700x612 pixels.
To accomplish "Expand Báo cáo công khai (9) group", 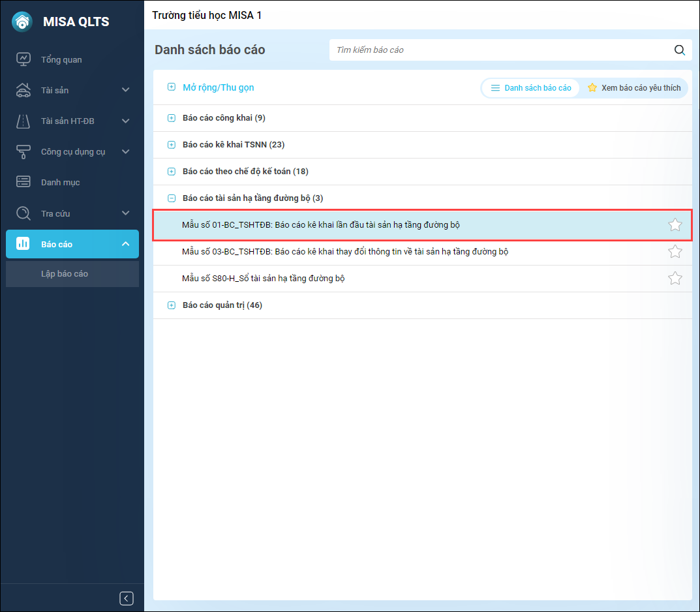I will coord(172,118).
